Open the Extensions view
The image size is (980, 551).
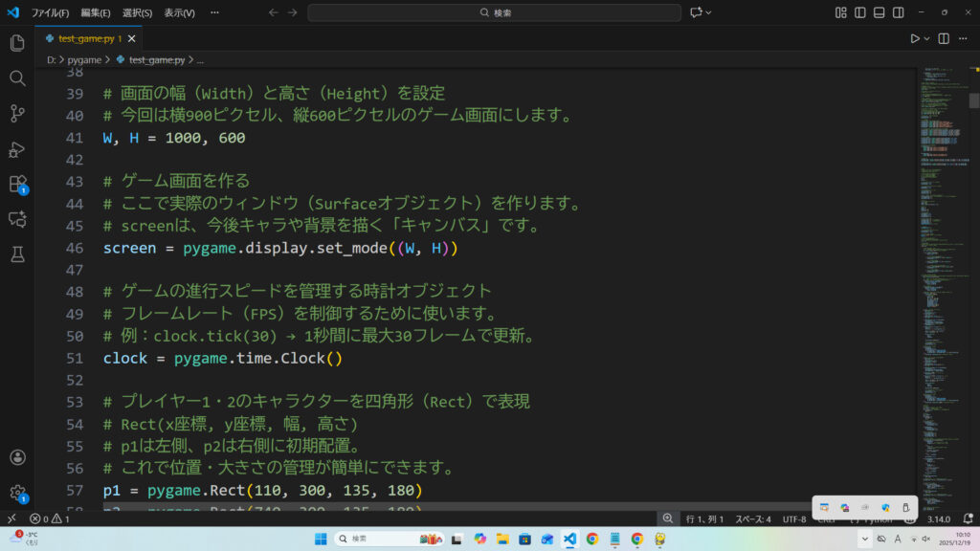click(x=16, y=184)
